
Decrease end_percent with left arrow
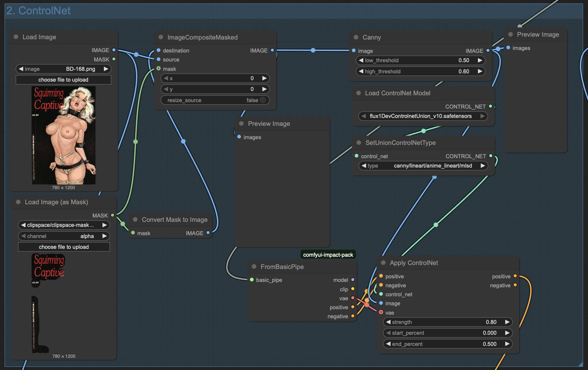pos(388,344)
